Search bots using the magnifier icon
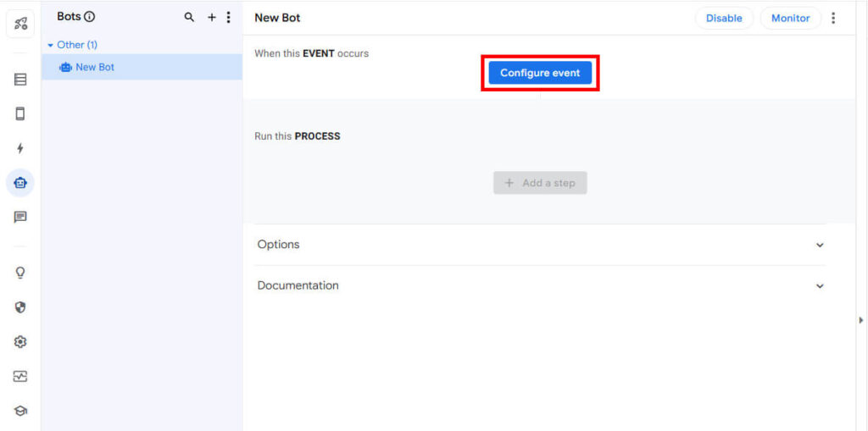The height and width of the screenshot is (431, 868). coord(189,17)
